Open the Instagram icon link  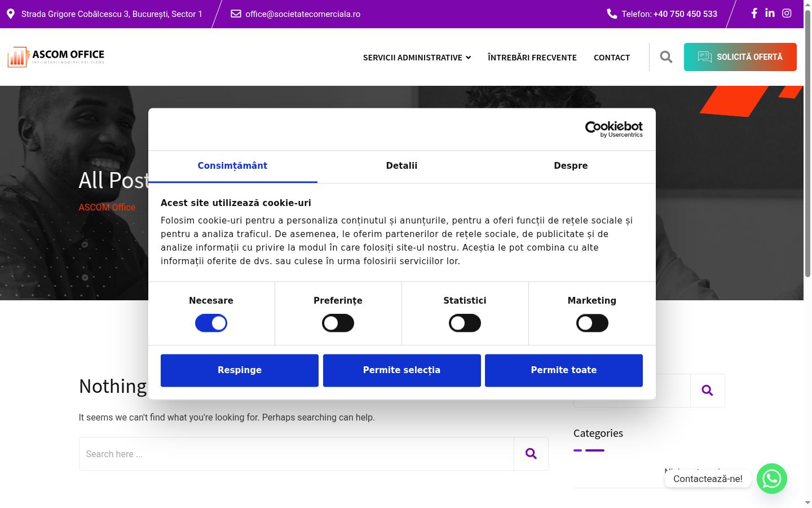[x=787, y=13]
